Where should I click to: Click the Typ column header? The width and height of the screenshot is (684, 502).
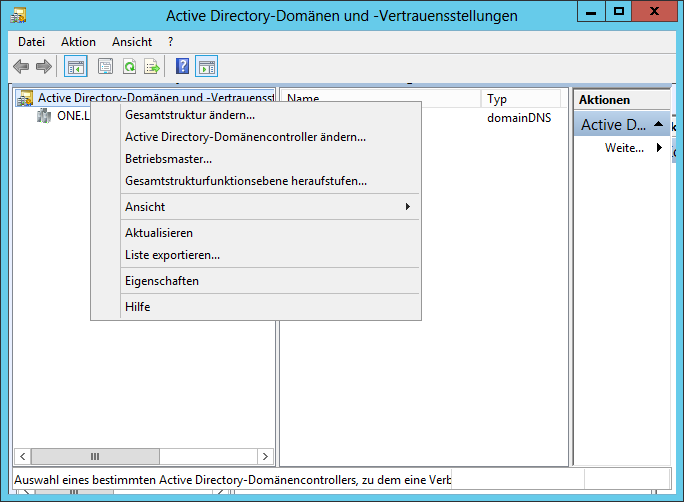[521, 99]
